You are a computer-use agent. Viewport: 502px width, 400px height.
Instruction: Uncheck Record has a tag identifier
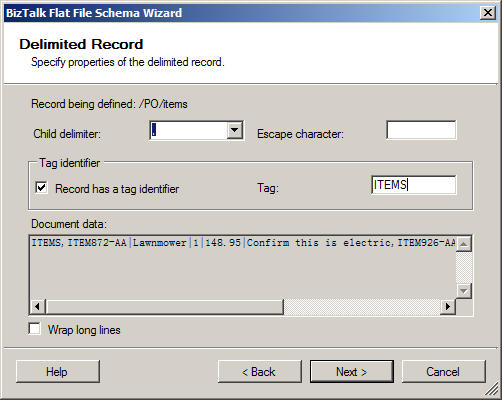coord(41,188)
